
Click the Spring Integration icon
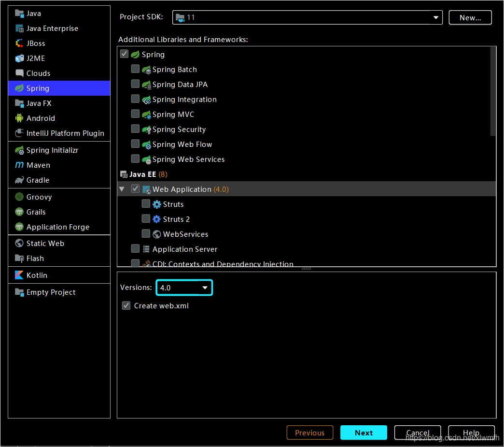[x=146, y=100]
